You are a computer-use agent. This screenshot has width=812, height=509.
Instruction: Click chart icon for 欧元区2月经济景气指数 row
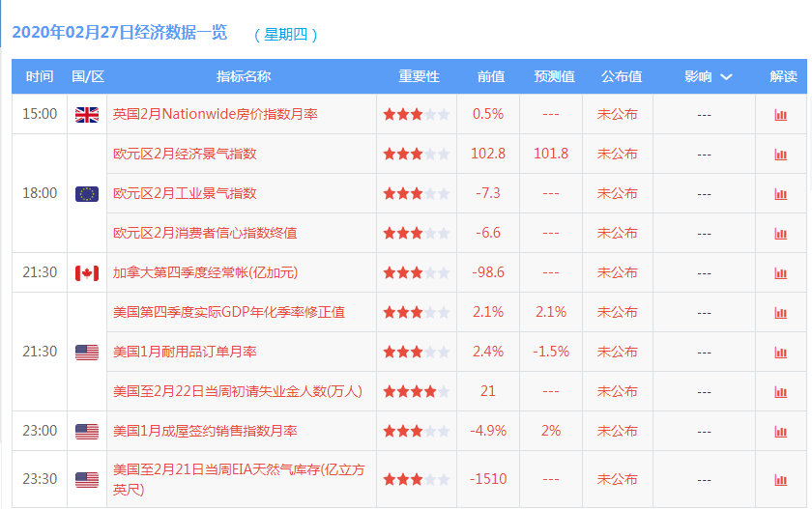tap(780, 155)
